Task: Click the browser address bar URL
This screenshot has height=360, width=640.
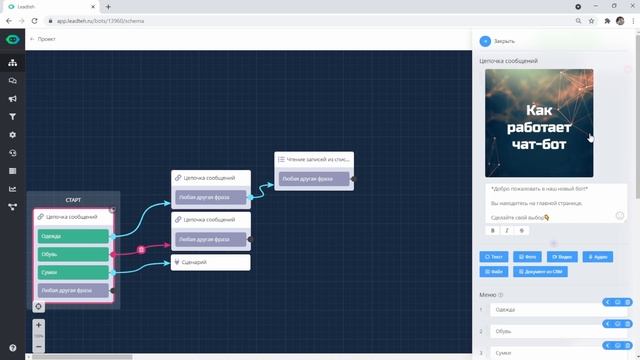Action: click(100, 21)
